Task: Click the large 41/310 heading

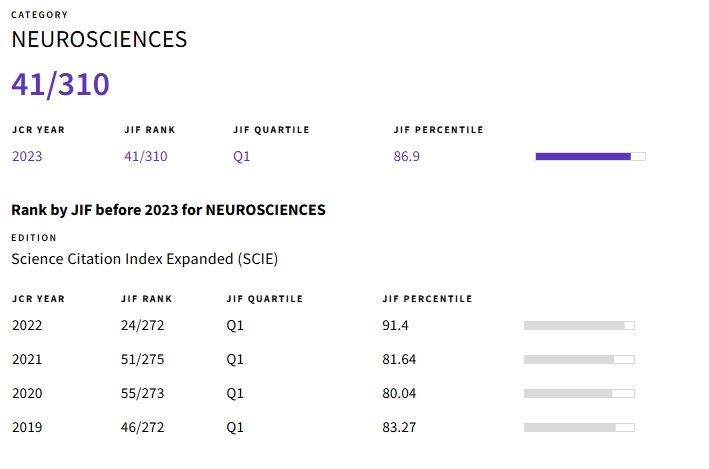Action: (60, 85)
